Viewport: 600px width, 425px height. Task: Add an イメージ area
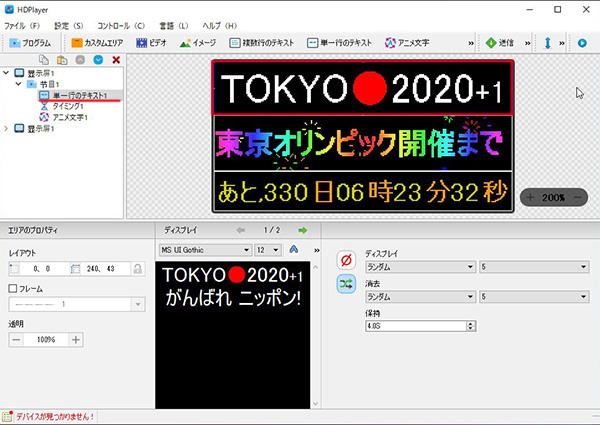(198, 43)
